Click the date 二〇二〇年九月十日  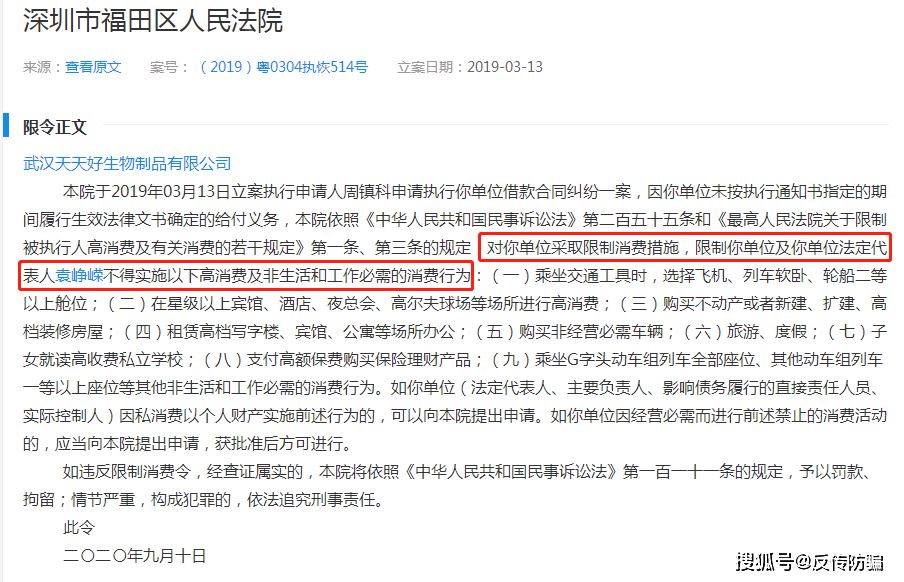tap(134, 556)
